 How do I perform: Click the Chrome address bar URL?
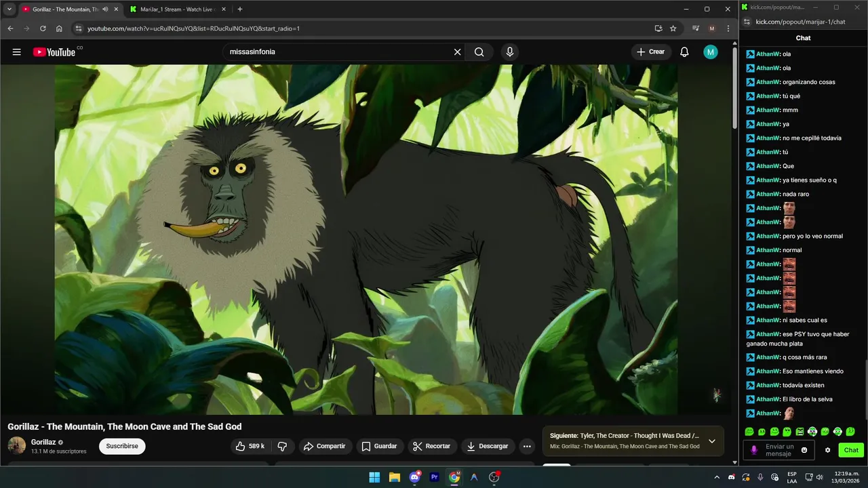pyautogui.click(x=193, y=28)
